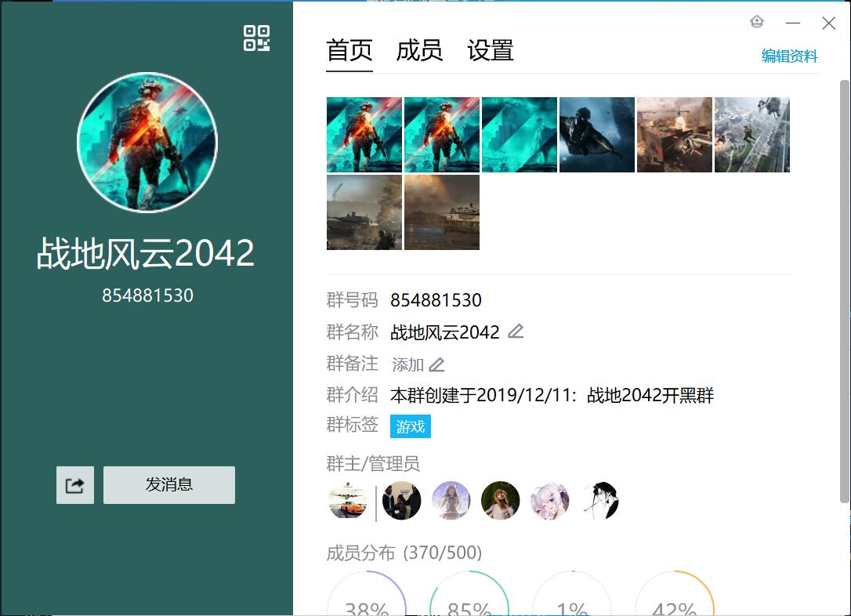Click the share group icon button
851x616 pixels.
tap(75, 485)
